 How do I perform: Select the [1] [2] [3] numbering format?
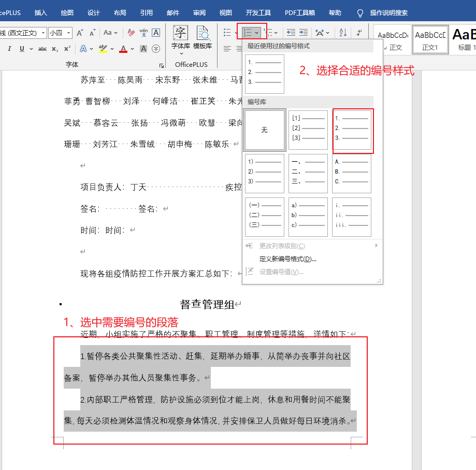coord(308,130)
